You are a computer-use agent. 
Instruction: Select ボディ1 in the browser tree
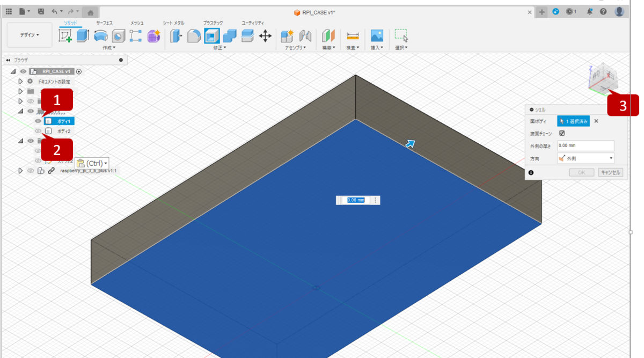tap(64, 121)
